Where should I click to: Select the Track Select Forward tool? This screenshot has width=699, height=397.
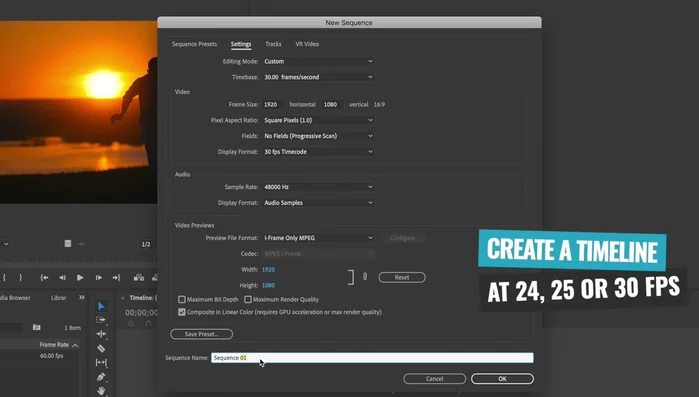pos(101,320)
